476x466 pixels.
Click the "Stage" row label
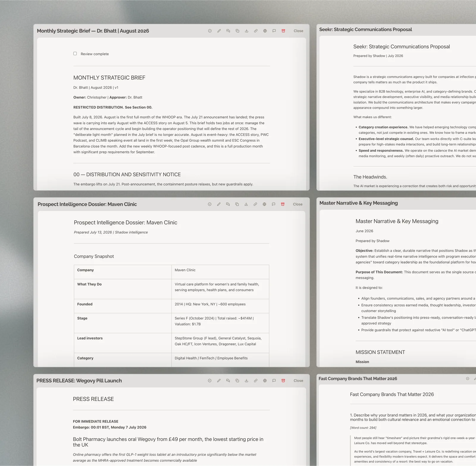82,318
